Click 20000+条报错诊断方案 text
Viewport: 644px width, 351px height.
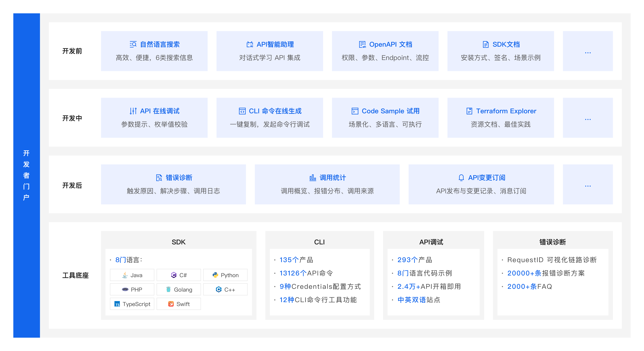click(546, 273)
